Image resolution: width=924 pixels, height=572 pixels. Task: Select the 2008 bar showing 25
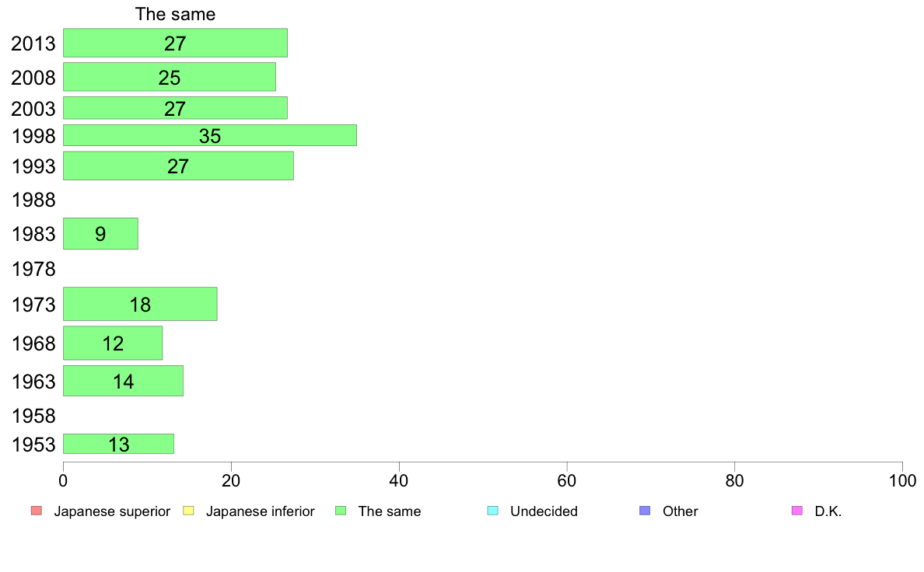[x=169, y=77]
